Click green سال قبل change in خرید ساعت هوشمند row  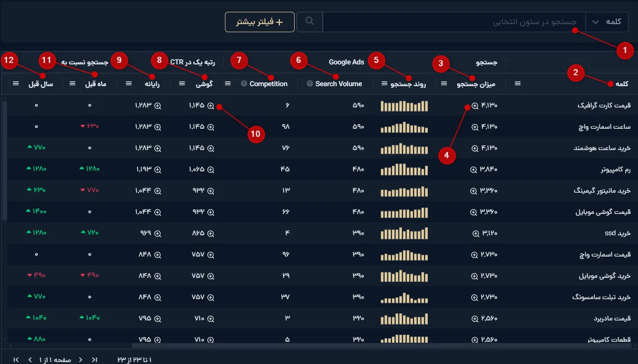pyautogui.click(x=36, y=148)
